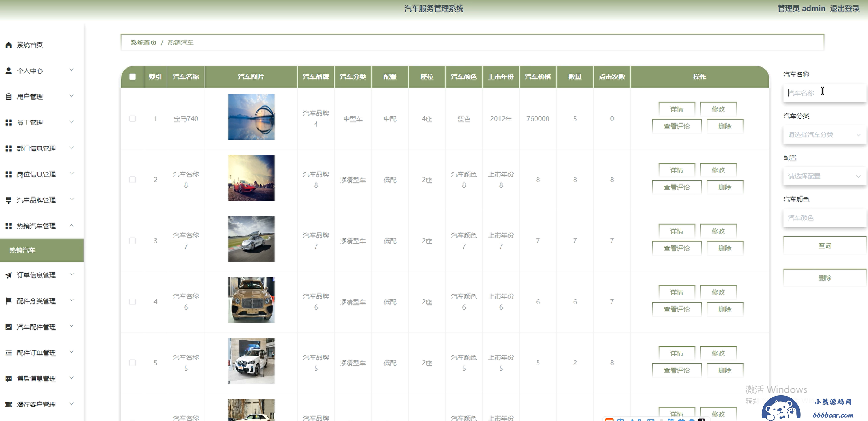Click the chart icon beside 汽车配件管理
This screenshot has width=868, height=421.
(9, 327)
